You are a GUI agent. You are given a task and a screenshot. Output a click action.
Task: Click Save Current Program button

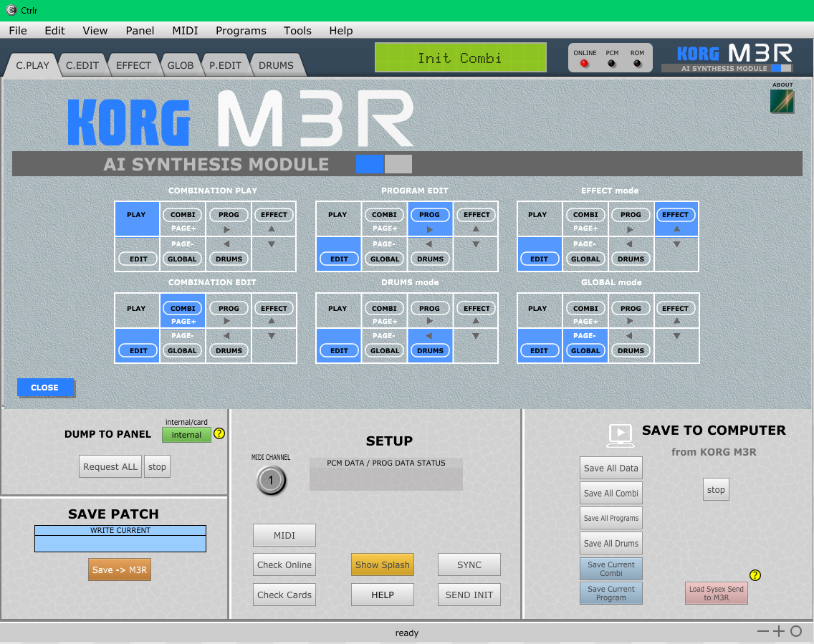(x=611, y=593)
